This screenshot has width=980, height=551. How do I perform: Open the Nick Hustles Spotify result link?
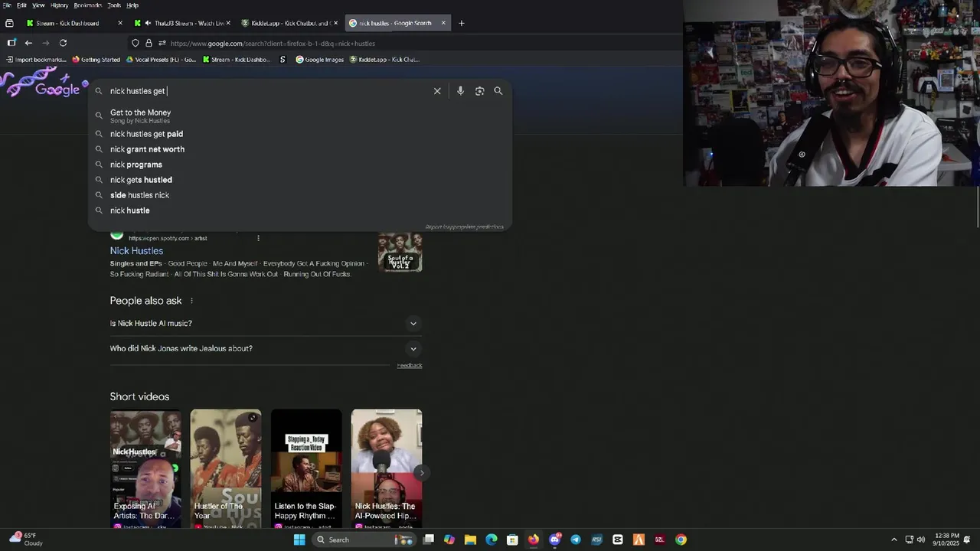point(136,251)
